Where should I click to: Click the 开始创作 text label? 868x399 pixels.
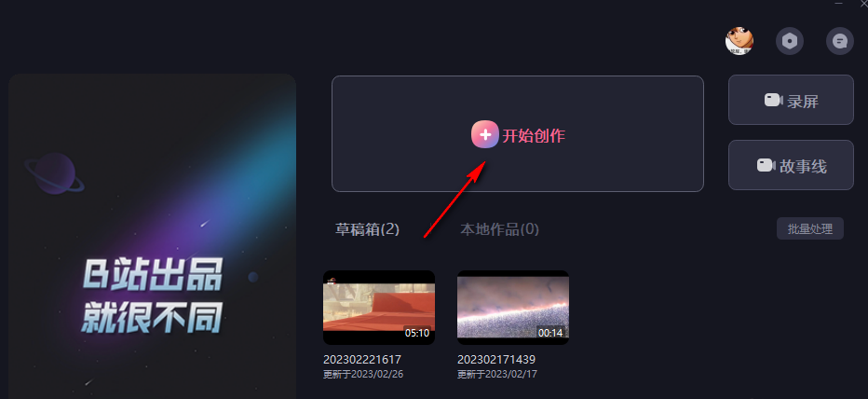click(534, 136)
